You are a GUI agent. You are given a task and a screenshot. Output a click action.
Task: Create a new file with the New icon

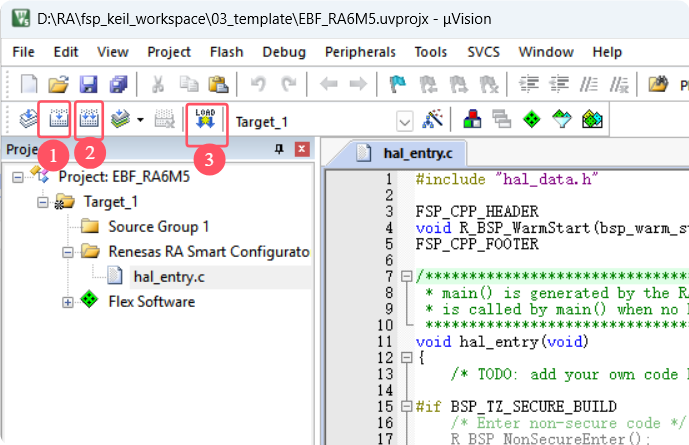click(x=29, y=83)
